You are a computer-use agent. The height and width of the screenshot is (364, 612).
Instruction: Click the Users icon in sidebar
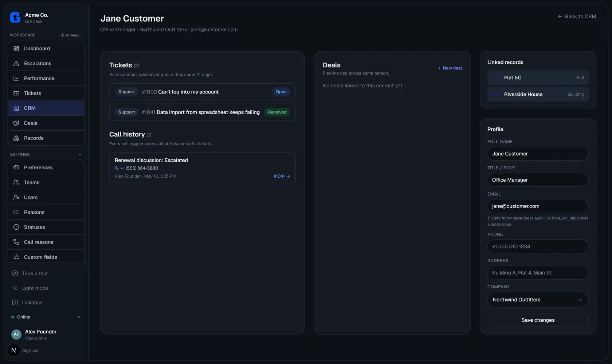point(16,197)
